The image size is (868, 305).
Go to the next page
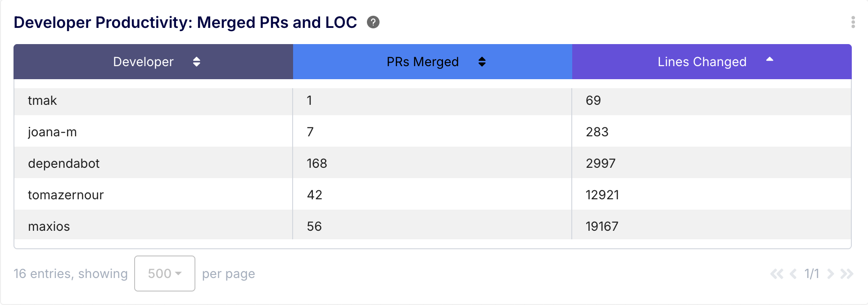tap(831, 274)
